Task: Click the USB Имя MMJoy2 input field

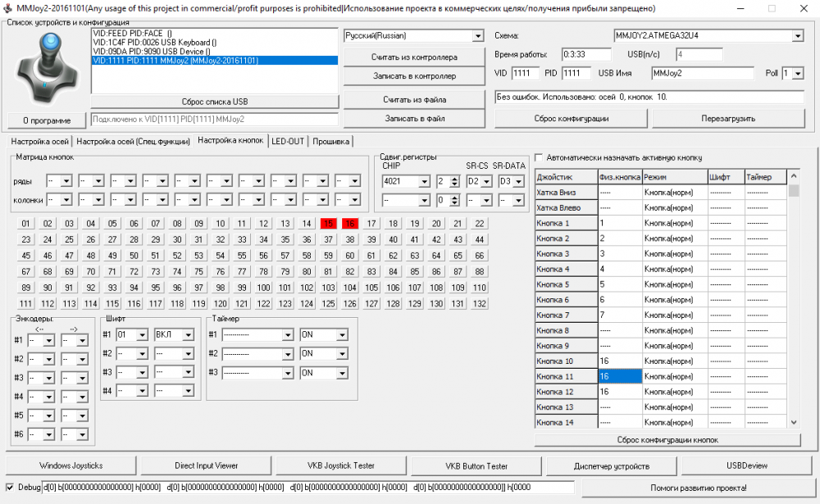Action: pos(701,74)
